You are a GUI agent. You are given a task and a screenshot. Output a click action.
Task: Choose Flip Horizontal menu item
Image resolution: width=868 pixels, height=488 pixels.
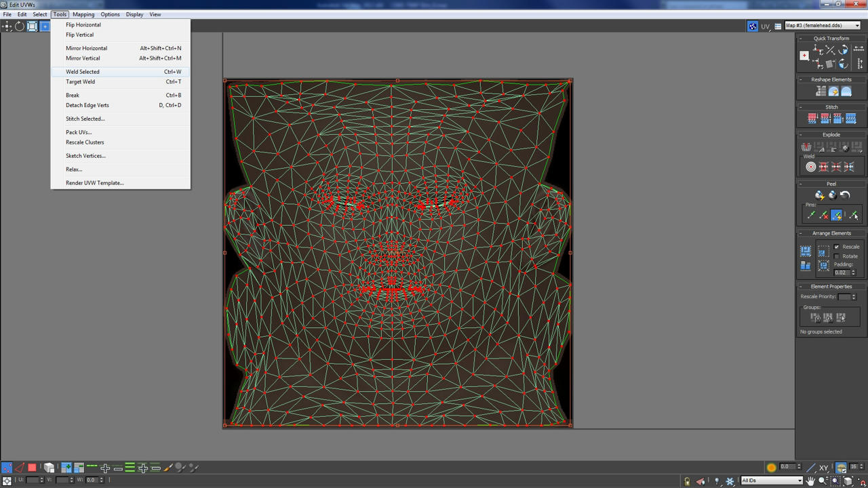pos(121,25)
